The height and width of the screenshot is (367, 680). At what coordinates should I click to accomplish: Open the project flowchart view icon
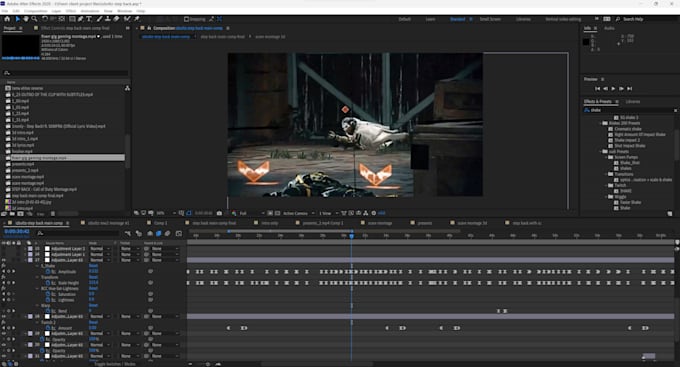click(127, 88)
